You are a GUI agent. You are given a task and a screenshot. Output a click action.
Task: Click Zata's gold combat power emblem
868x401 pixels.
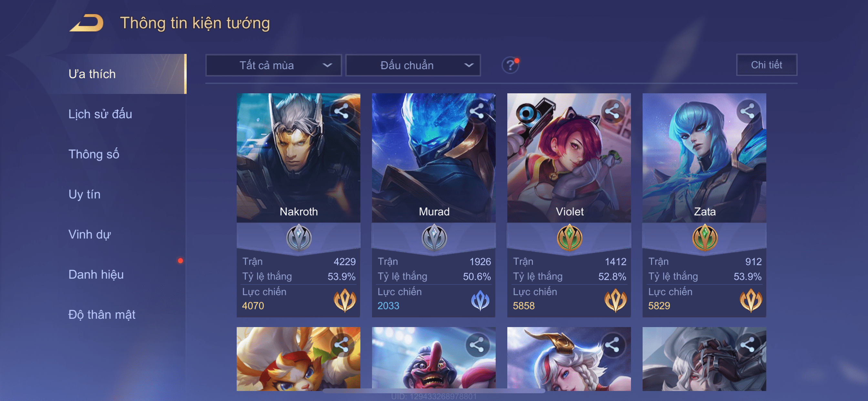tap(751, 300)
